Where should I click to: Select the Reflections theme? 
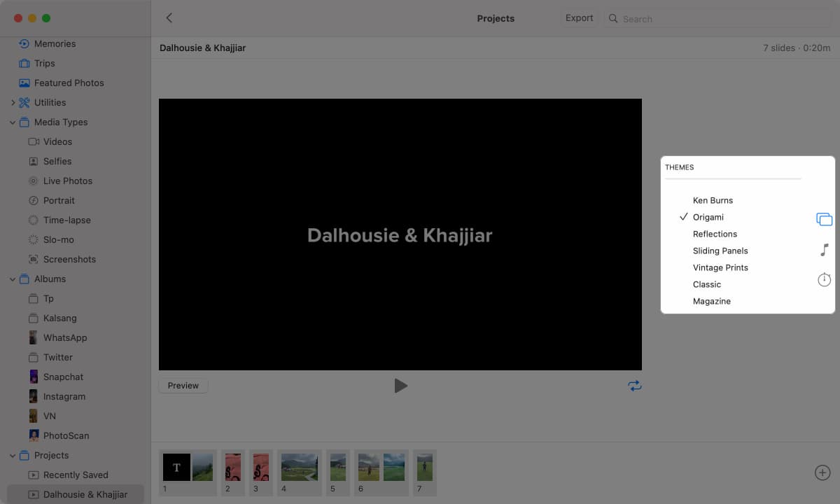[715, 234]
